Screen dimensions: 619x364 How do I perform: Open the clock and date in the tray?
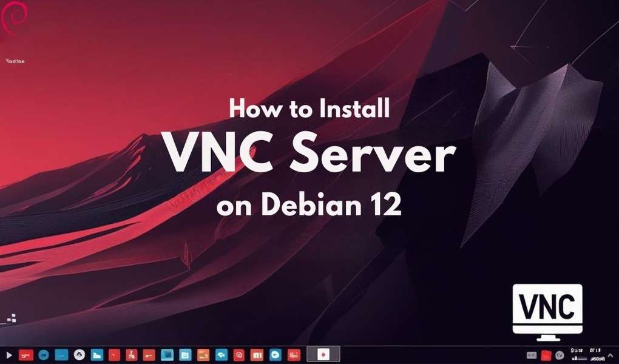pos(588,354)
